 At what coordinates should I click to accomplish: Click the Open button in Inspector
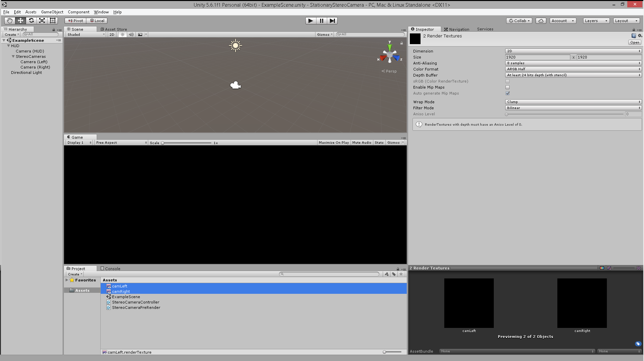click(634, 42)
